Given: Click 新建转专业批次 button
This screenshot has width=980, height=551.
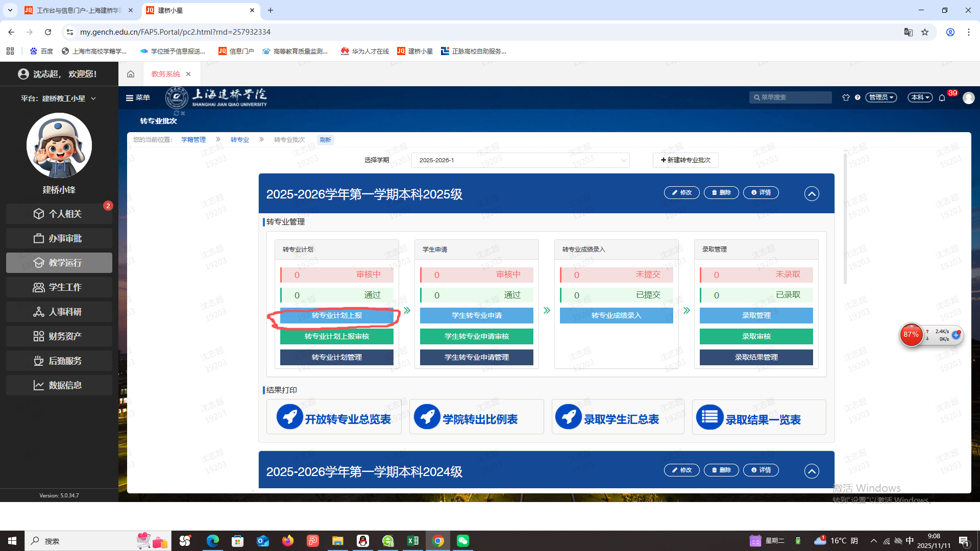Looking at the screenshot, I should tap(685, 160).
